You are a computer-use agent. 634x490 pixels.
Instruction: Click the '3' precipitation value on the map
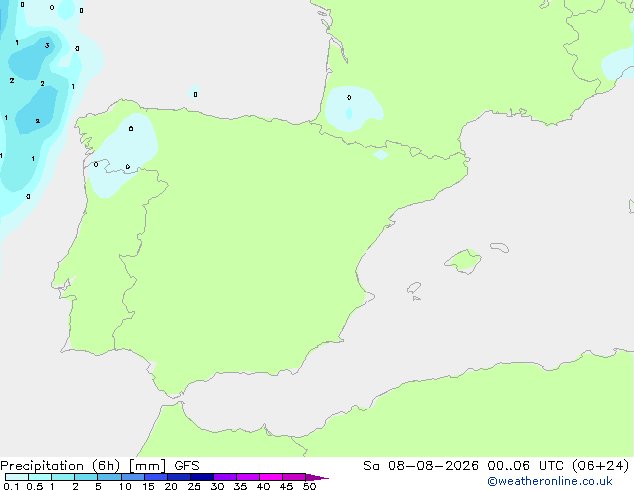[47, 45]
